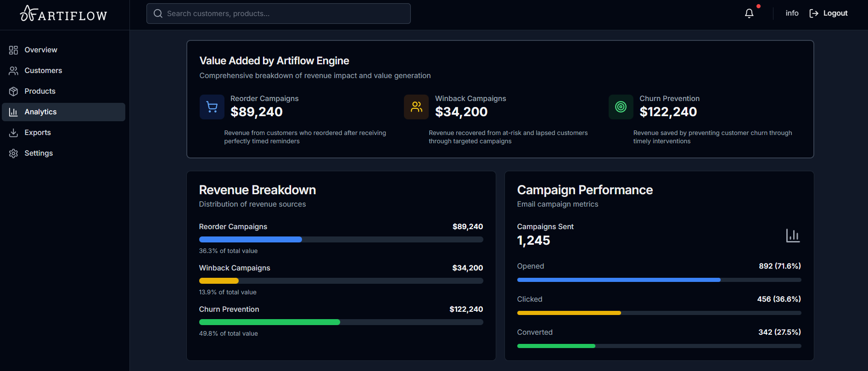Click the Artiflow logo
The height and width of the screenshot is (371, 868).
(x=64, y=14)
